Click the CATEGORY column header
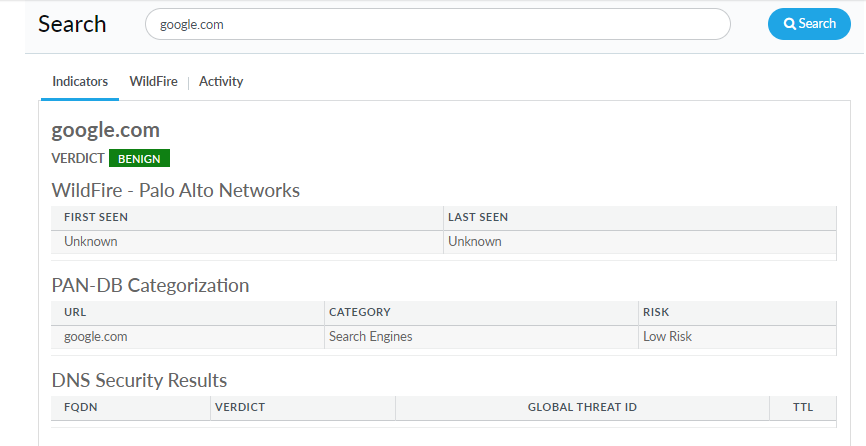 point(359,312)
